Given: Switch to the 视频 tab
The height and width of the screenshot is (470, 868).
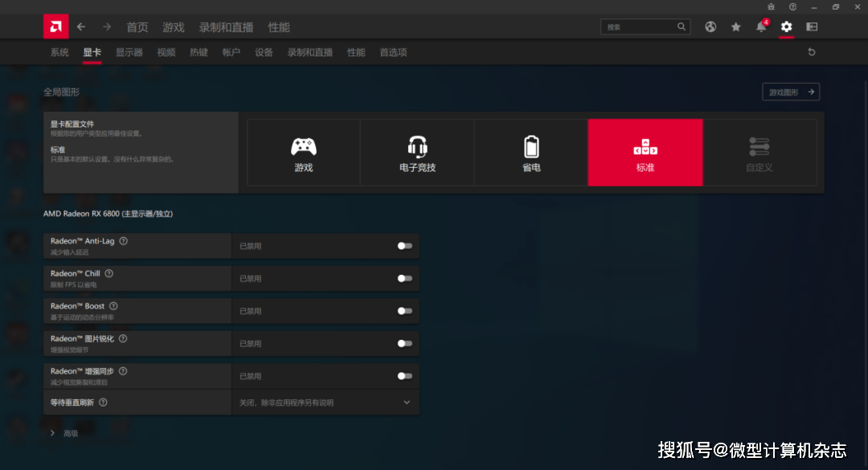Looking at the screenshot, I should [x=166, y=52].
